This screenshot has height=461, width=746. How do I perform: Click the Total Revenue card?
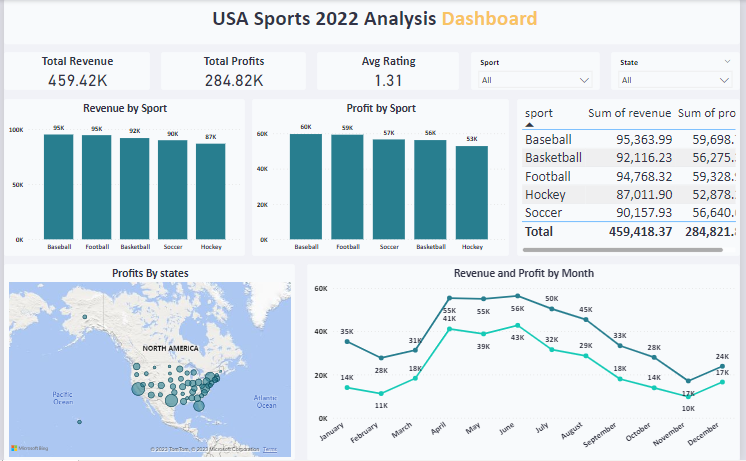pos(77,72)
